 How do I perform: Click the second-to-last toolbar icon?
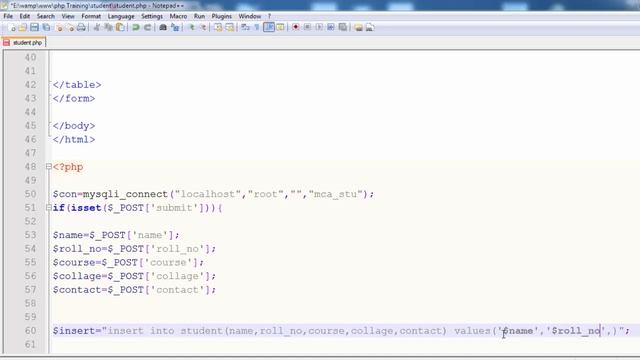[358, 27]
